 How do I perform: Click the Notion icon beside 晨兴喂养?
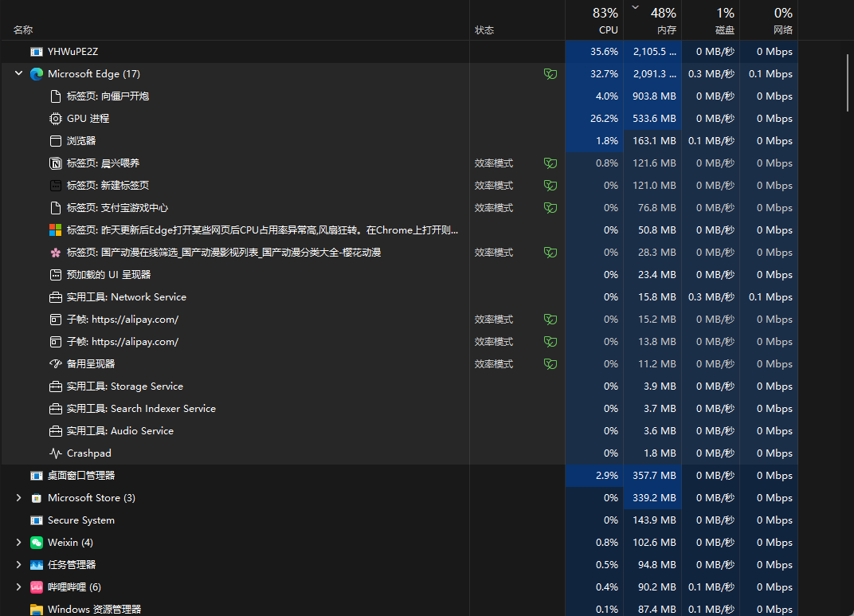coord(56,163)
